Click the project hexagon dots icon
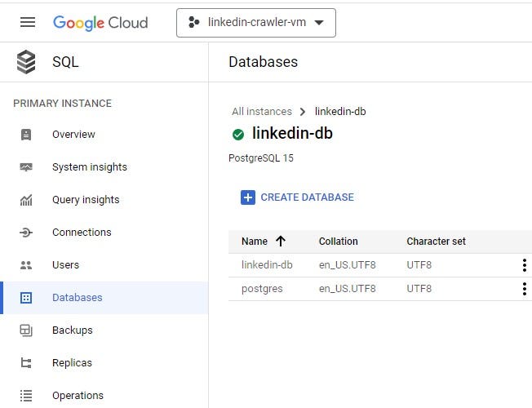Image resolution: width=532 pixels, height=408 pixels. pyautogui.click(x=193, y=22)
